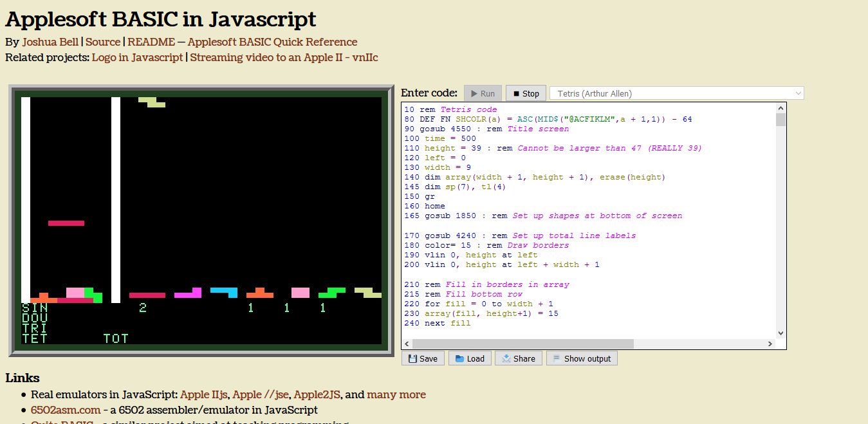Viewport: 868px width, 424px height.
Task: Click the vertical scrollbar thumb in editor
Action: 781,120
